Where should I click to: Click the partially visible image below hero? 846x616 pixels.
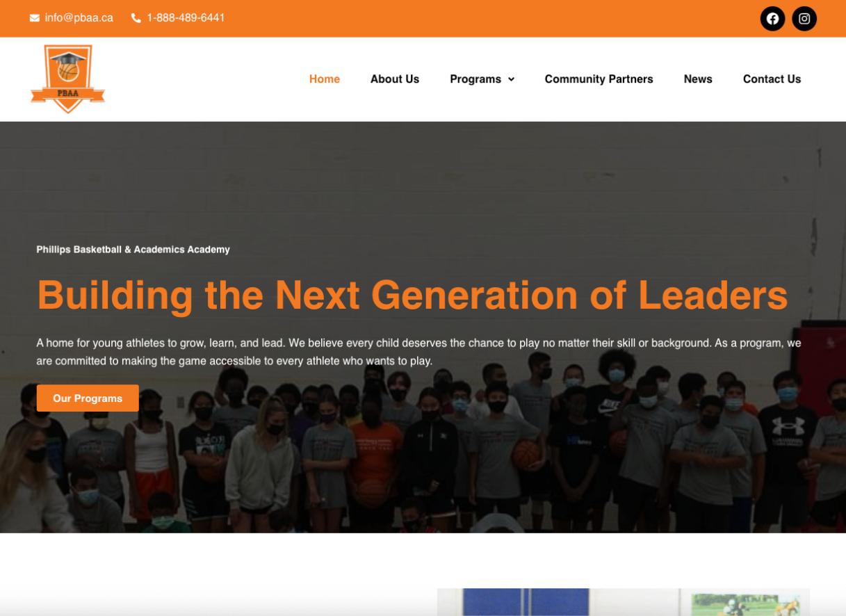click(x=624, y=602)
